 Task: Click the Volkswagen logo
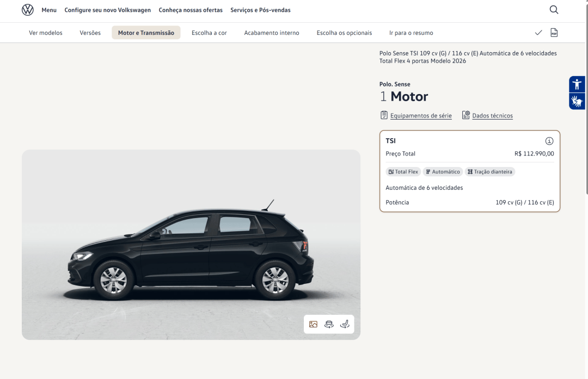27,10
